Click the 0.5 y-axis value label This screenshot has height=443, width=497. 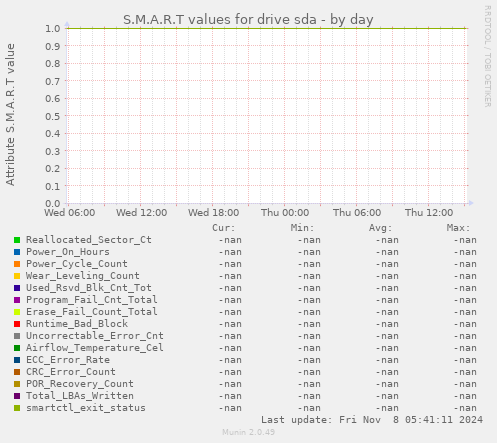53,116
